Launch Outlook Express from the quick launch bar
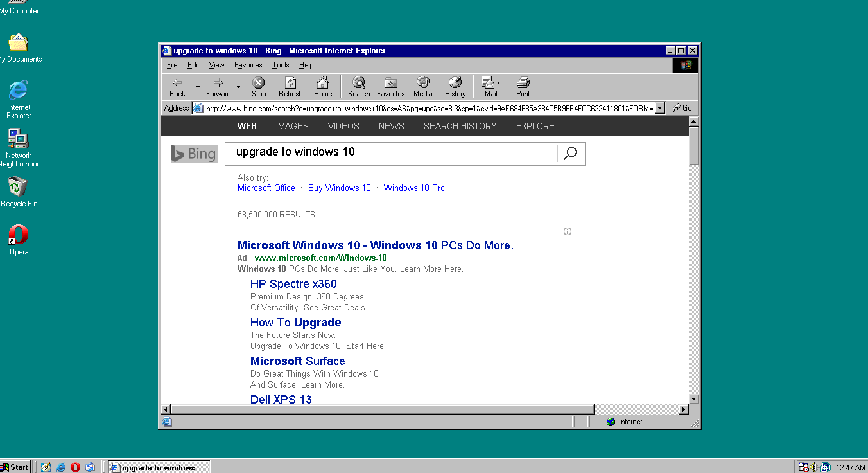The height and width of the screenshot is (473, 868). [90, 467]
